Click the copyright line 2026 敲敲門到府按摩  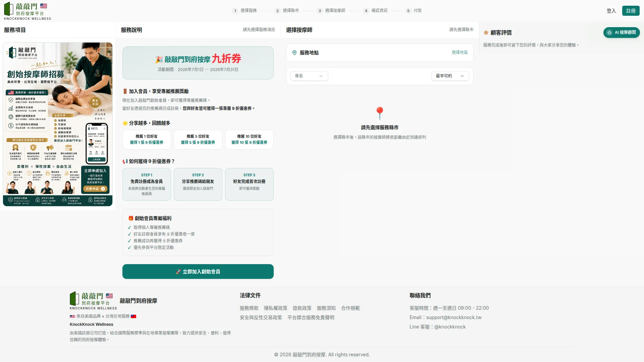(x=322, y=355)
